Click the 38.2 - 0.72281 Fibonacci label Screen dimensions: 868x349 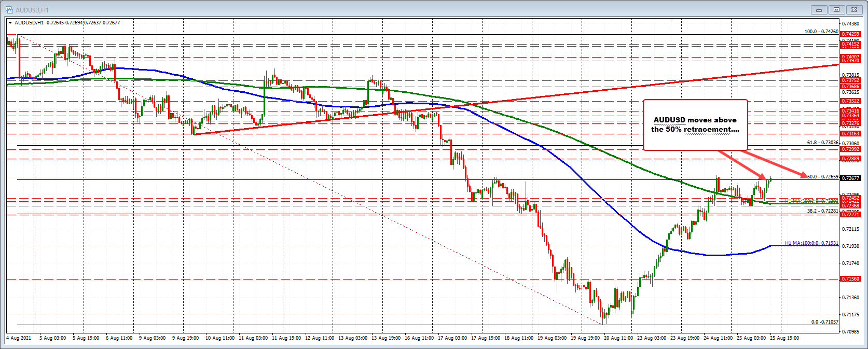pyautogui.click(x=822, y=211)
